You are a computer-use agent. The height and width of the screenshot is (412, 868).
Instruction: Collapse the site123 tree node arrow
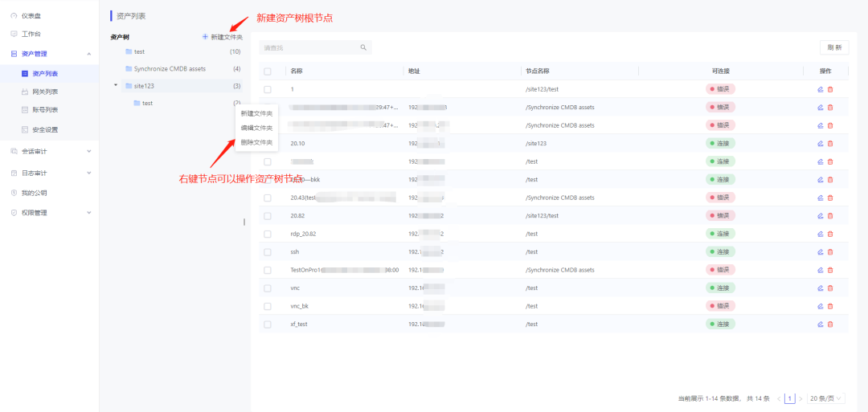(116, 86)
